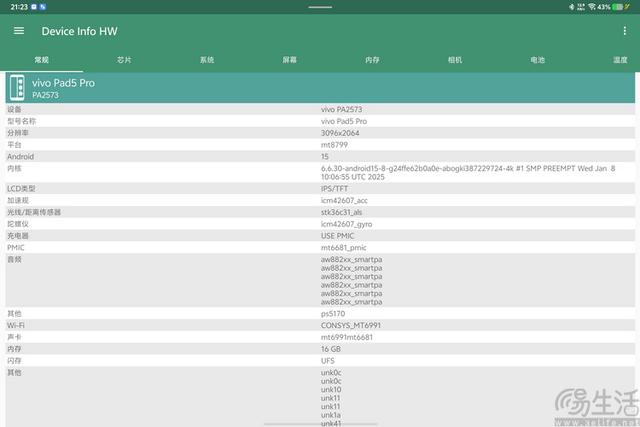Tap the platform value mt8799

(x=334, y=145)
